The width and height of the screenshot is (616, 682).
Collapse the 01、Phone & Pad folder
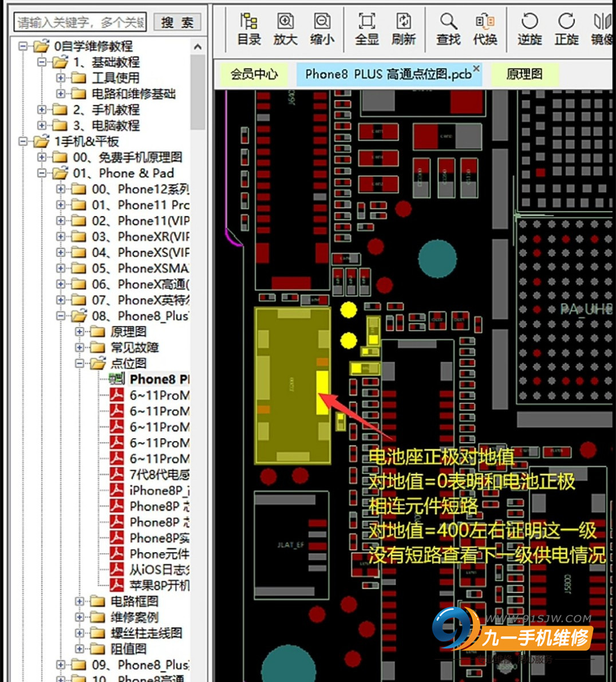42,173
